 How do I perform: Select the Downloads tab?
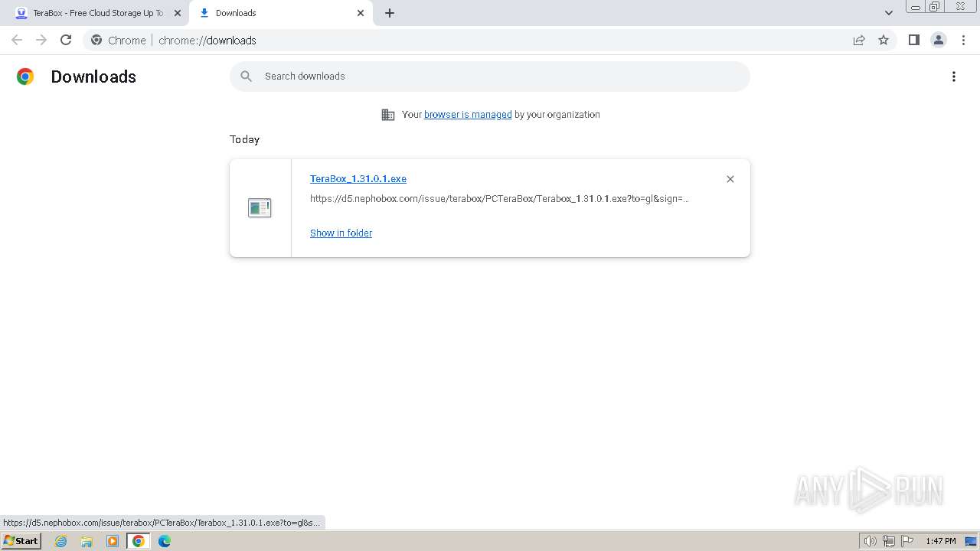point(280,13)
